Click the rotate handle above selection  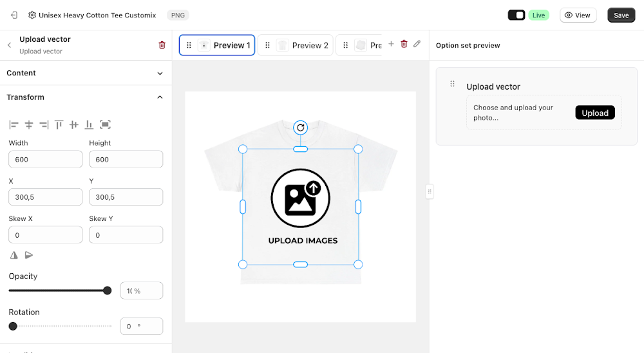pos(301,128)
